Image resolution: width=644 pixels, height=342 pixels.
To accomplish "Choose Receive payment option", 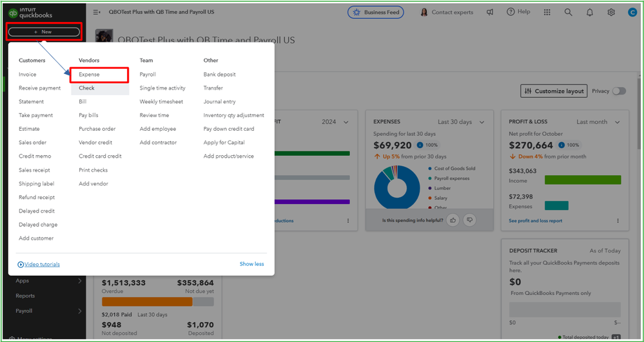I will point(39,88).
